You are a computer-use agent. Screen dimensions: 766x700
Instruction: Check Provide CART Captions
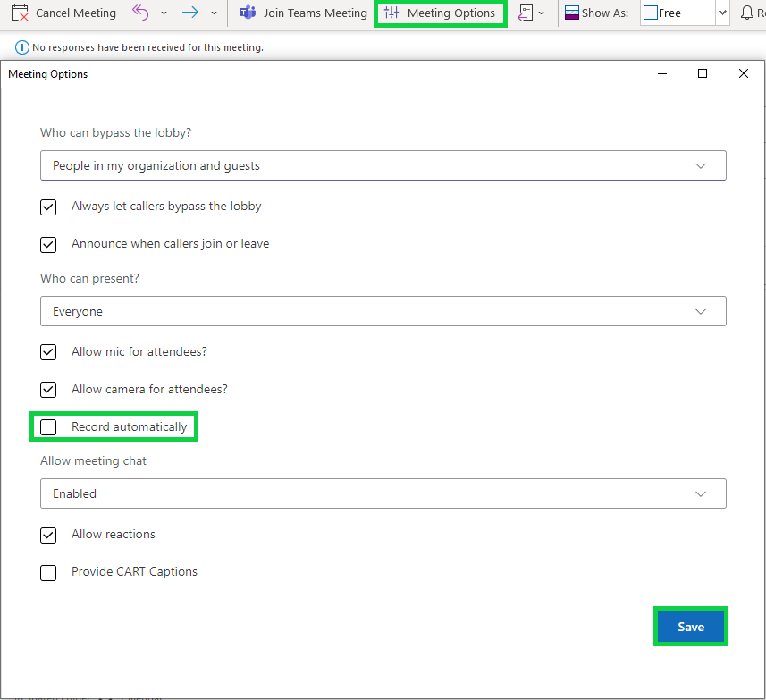pyautogui.click(x=48, y=572)
